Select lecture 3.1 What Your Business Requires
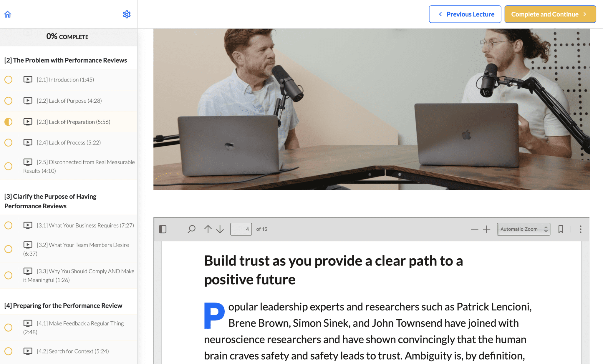603x364 pixels. 85,225
